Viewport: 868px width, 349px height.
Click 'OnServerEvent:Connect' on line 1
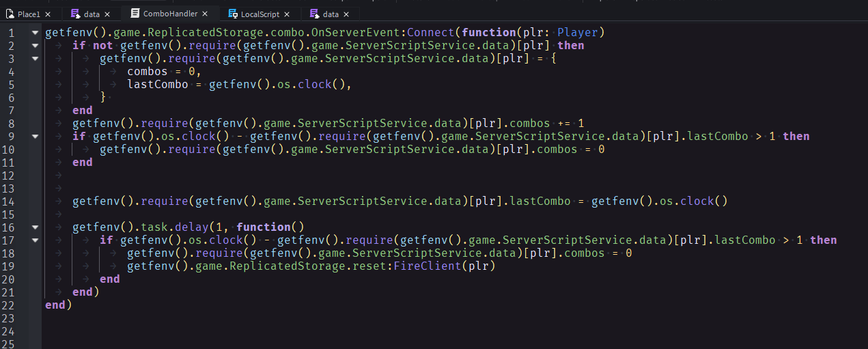382,32
